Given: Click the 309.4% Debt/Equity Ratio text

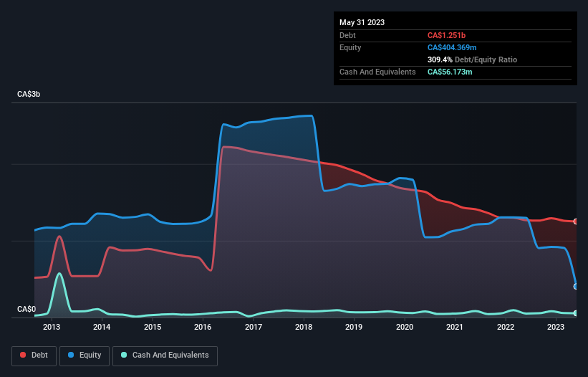Looking at the screenshot, I should (x=472, y=59).
